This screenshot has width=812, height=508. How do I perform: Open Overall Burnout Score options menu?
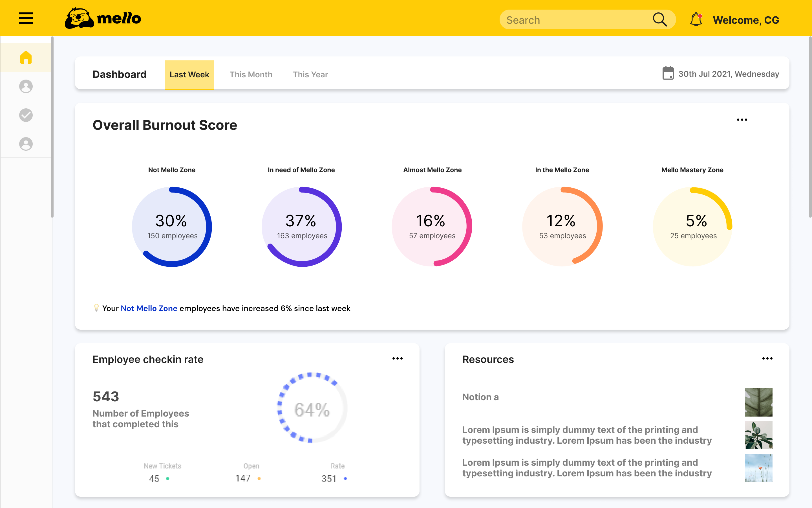pyautogui.click(x=742, y=120)
